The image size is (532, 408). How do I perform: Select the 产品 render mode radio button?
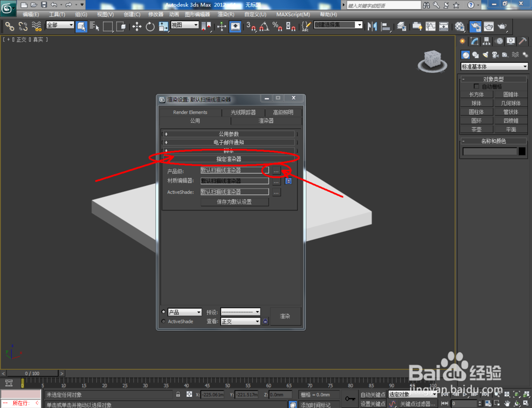[163, 312]
